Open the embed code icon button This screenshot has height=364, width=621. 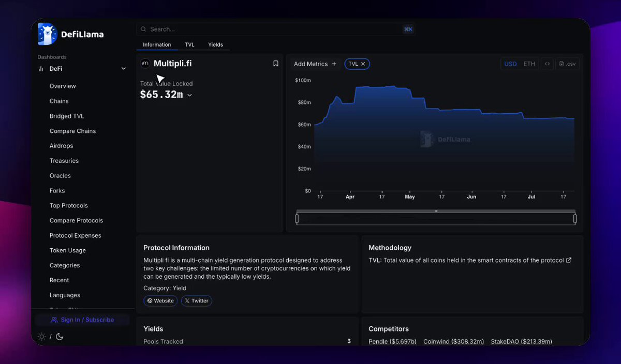[548, 64]
